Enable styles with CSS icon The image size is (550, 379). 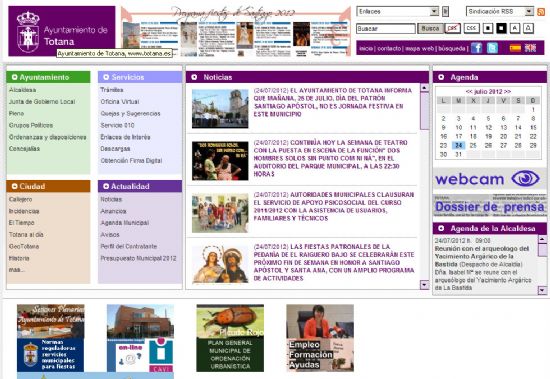point(471,28)
